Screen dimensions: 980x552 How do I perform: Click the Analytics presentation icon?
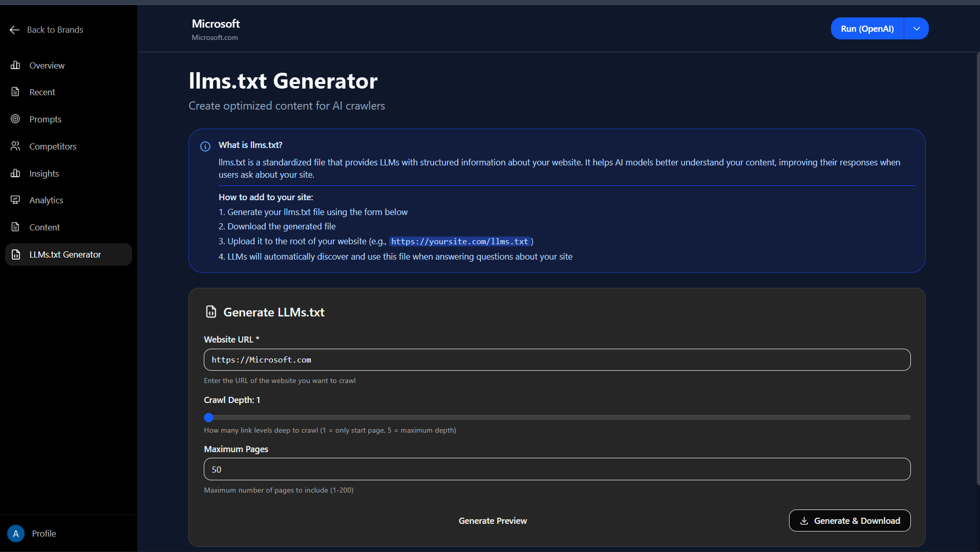[15, 200]
